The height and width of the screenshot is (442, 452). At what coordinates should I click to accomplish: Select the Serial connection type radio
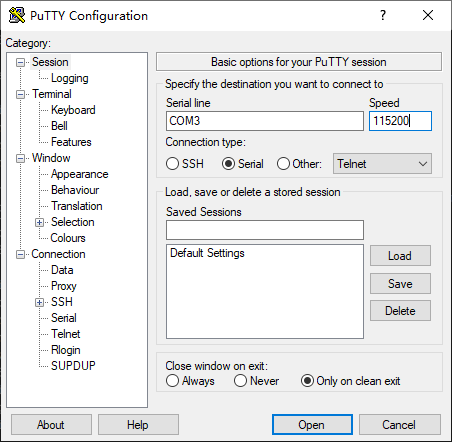(228, 164)
